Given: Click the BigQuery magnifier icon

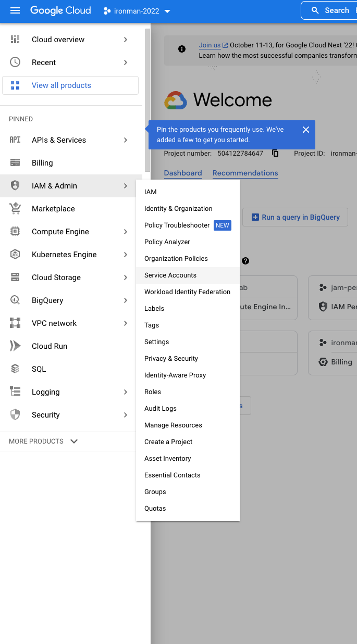Looking at the screenshot, I should (15, 300).
